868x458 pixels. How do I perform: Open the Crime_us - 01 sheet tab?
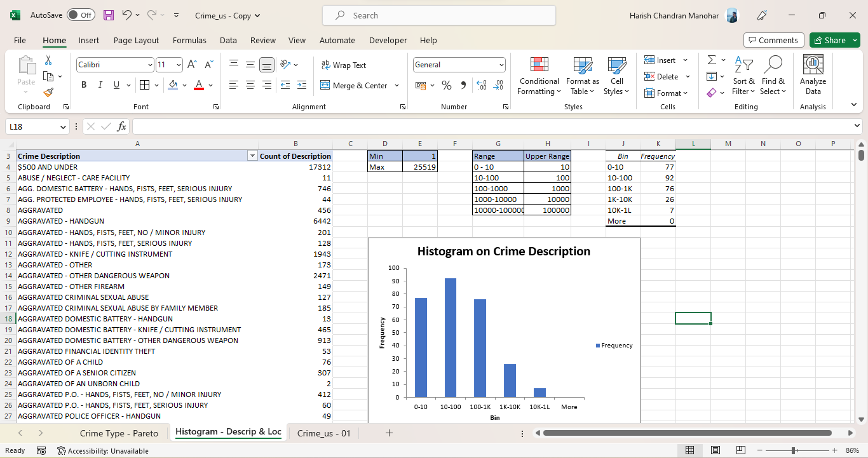point(323,433)
